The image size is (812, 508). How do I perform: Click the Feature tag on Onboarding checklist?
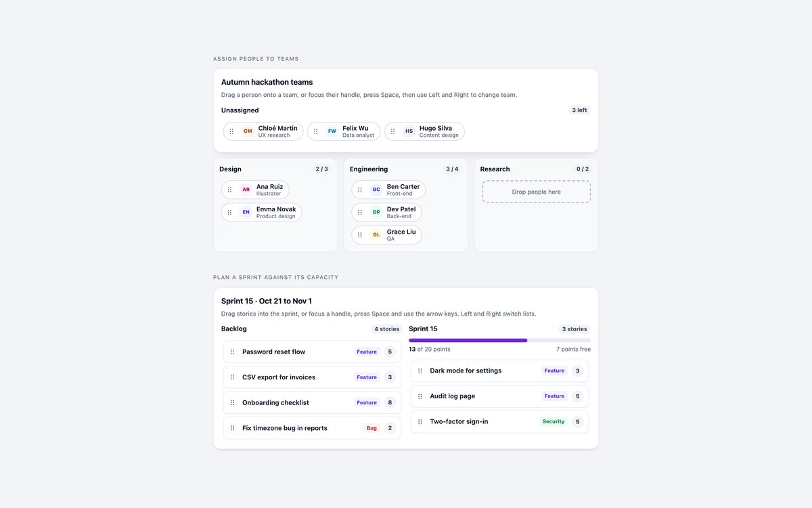367,402
